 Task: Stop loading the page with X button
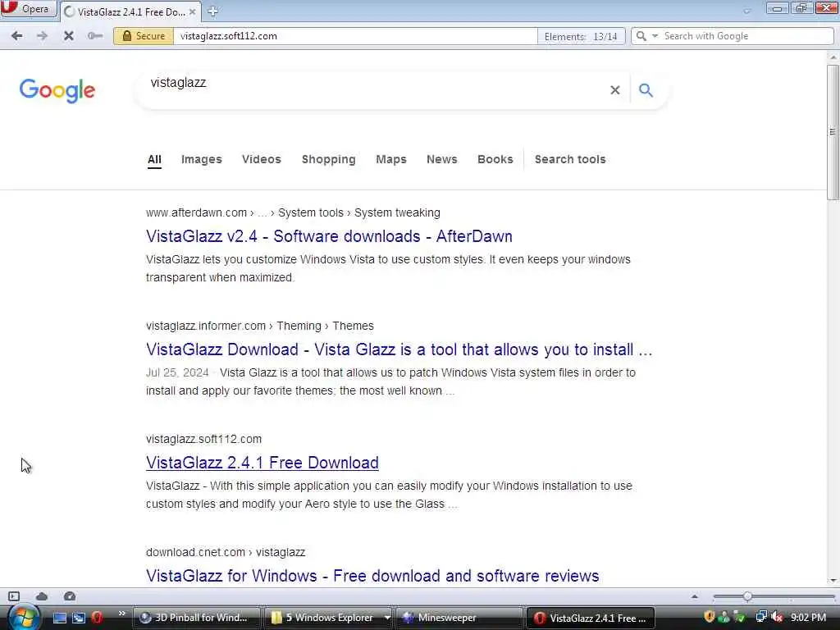click(69, 36)
